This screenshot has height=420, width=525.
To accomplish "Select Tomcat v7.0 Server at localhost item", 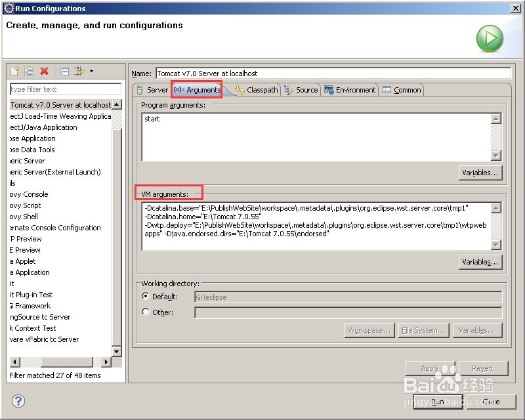I will tap(60, 105).
